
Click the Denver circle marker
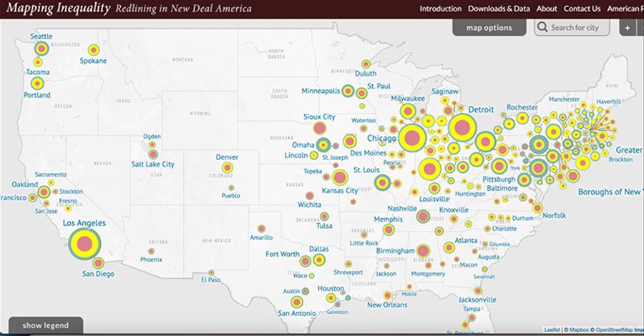point(227,168)
